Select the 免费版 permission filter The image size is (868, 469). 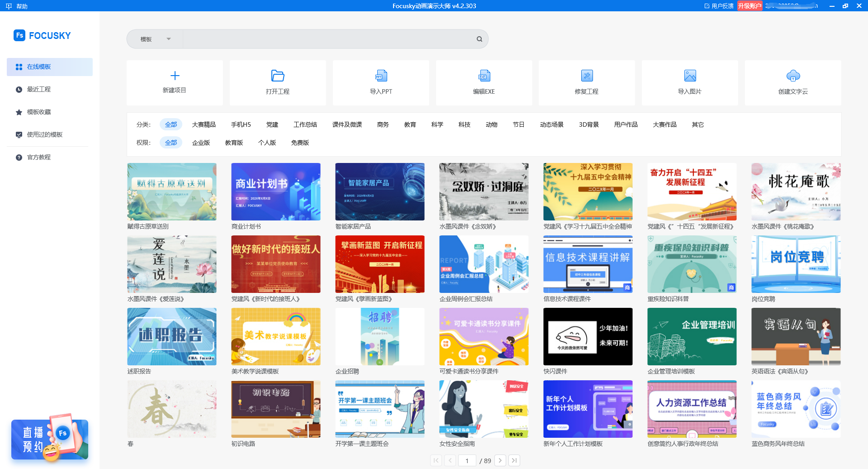click(300, 143)
